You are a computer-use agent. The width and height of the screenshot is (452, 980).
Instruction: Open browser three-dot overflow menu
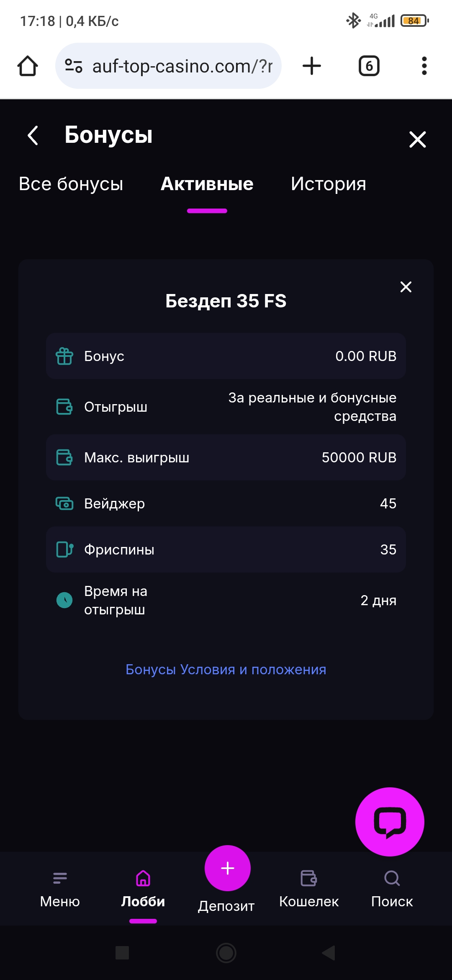pyautogui.click(x=424, y=66)
